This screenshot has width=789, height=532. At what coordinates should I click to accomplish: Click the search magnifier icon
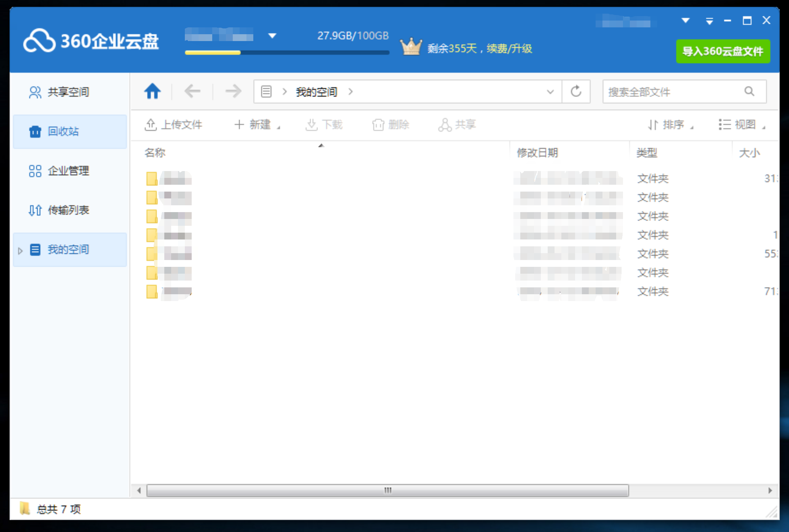tap(749, 91)
